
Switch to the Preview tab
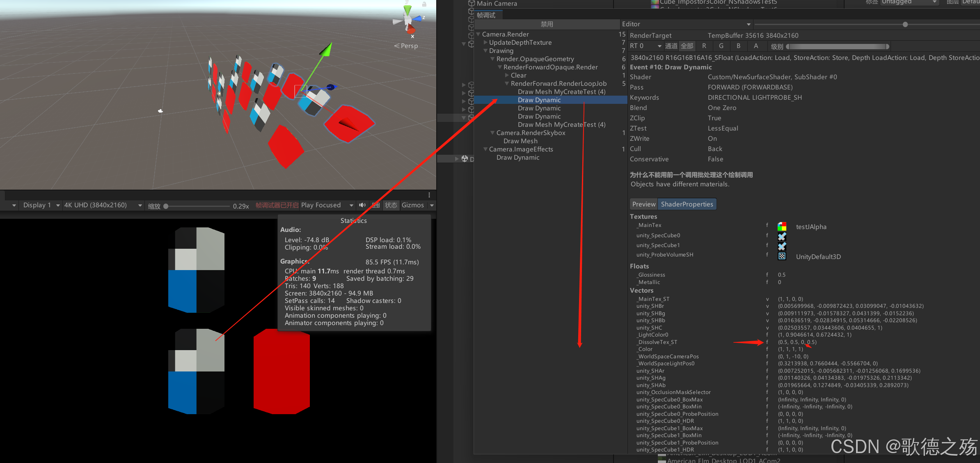(643, 204)
